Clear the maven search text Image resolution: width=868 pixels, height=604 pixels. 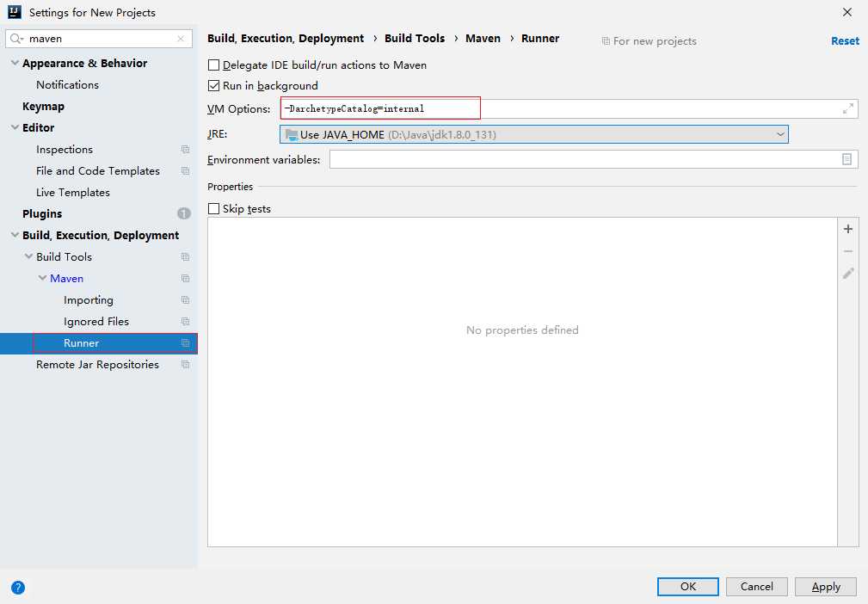181,39
